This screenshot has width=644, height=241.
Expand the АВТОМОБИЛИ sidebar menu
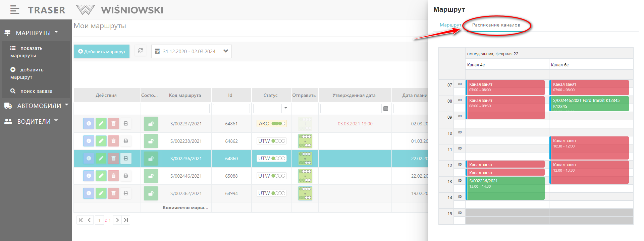click(x=36, y=106)
